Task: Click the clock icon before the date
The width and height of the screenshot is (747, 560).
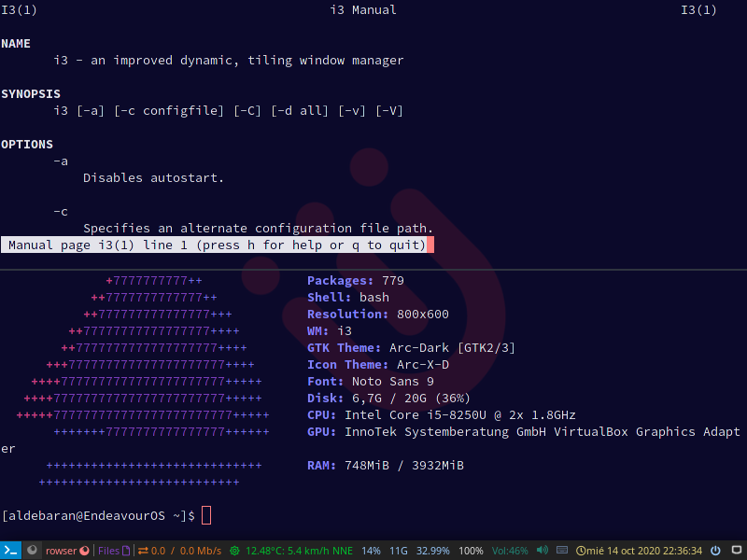Action: (x=580, y=551)
